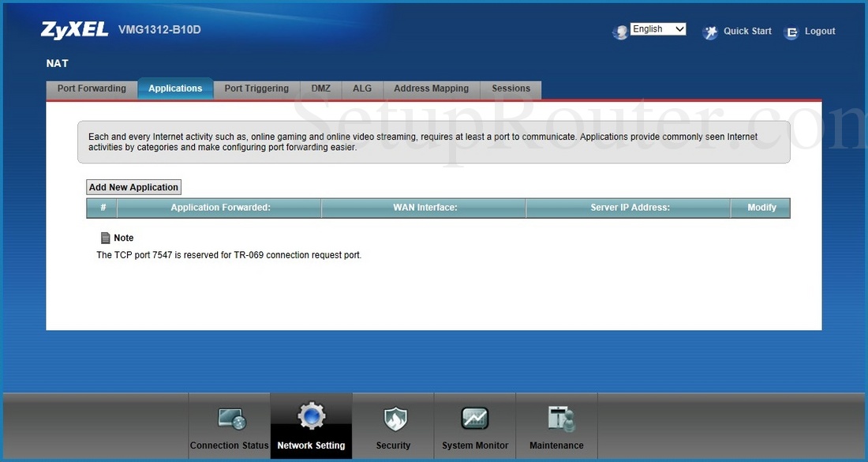Screen dimensions: 868x462
Task: Open the Connection Status panel icon
Action: tap(229, 417)
